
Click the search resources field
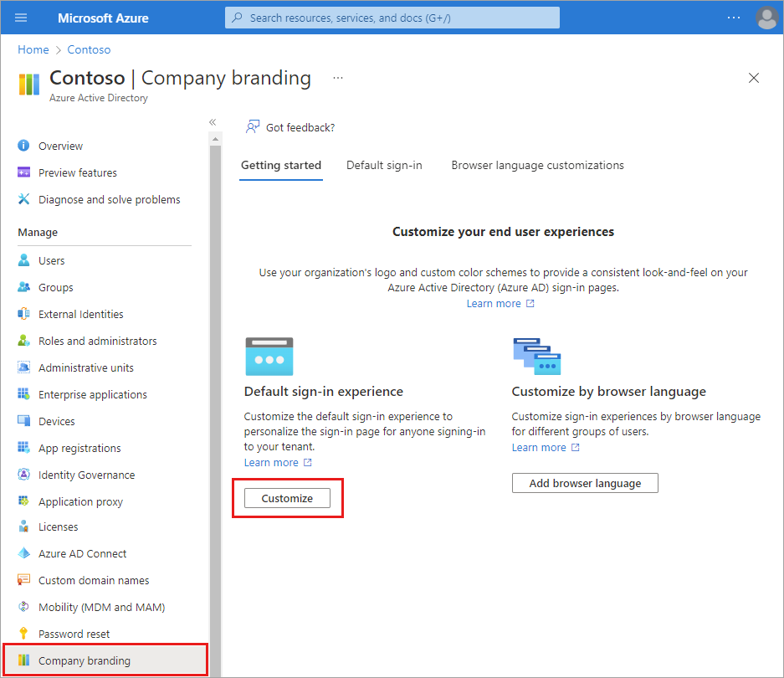[392, 18]
